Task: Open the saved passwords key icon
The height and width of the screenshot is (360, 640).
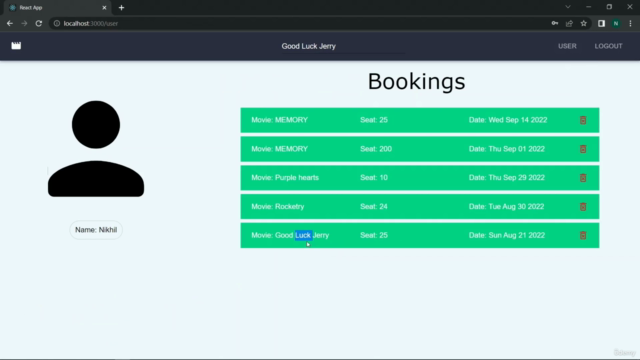Action: 554,24
